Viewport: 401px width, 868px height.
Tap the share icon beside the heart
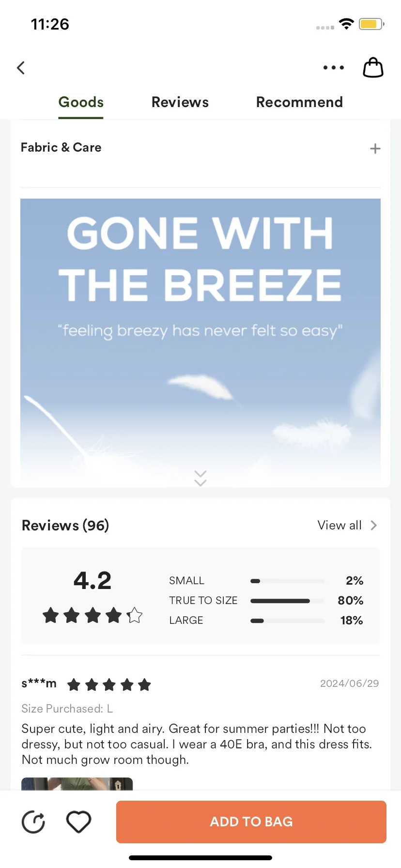click(33, 822)
